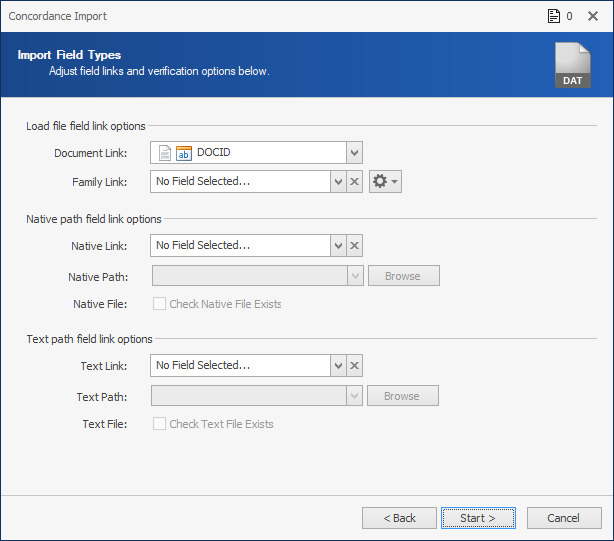Clear the Native Link field selection
This screenshot has height=541, width=614.
(x=354, y=246)
